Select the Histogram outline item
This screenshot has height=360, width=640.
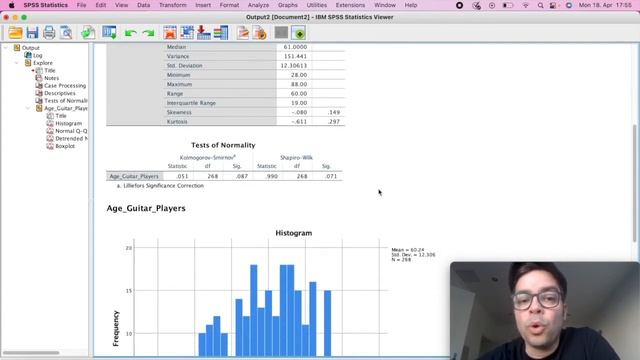69,123
